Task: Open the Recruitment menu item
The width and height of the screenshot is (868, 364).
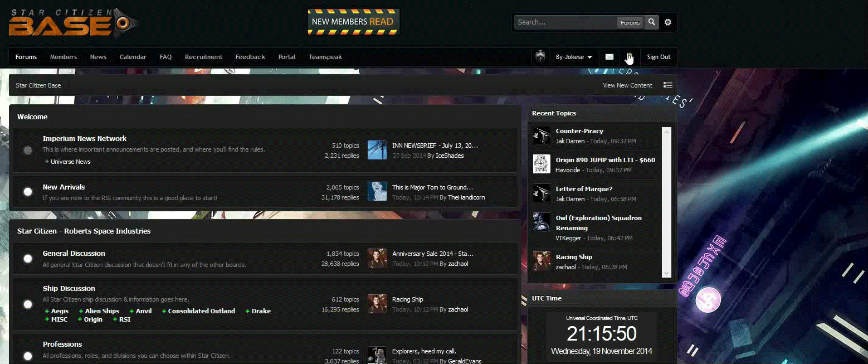Action: (203, 57)
